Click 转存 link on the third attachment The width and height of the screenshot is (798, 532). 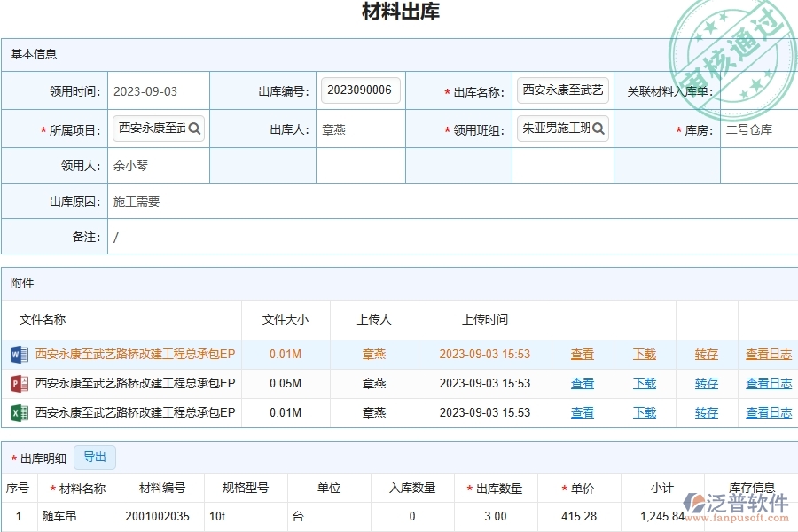click(705, 412)
